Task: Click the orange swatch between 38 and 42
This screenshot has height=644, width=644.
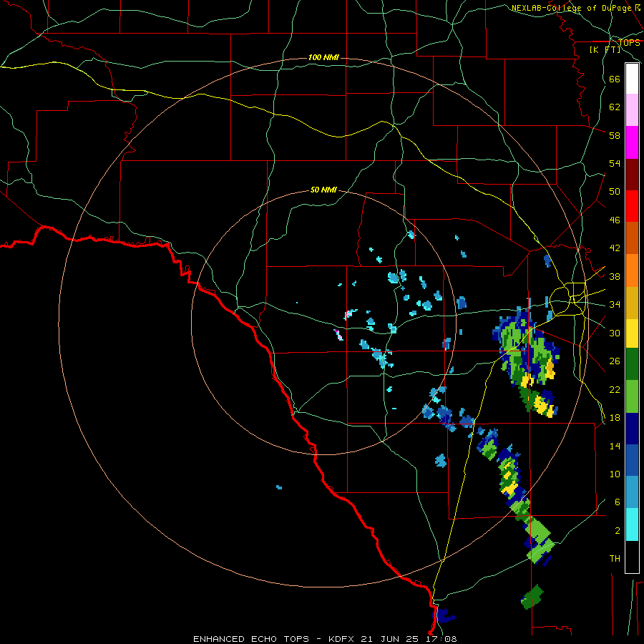Action: [632, 270]
